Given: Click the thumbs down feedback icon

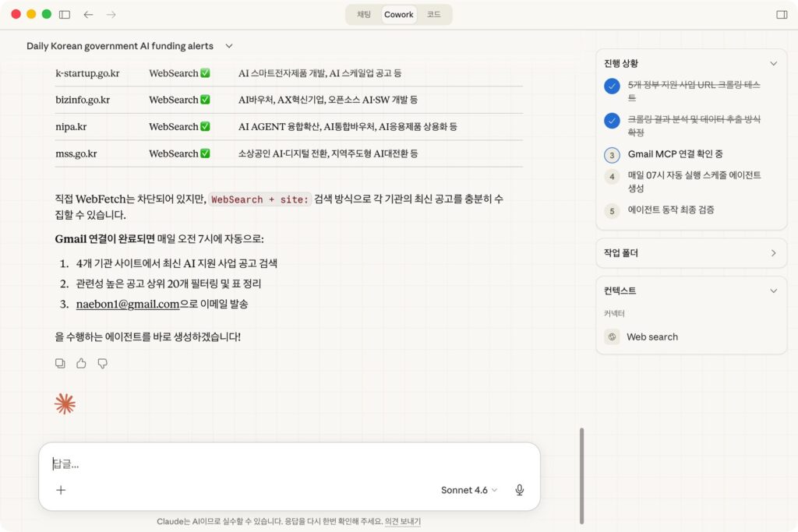Looking at the screenshot, I should (102, 363).
